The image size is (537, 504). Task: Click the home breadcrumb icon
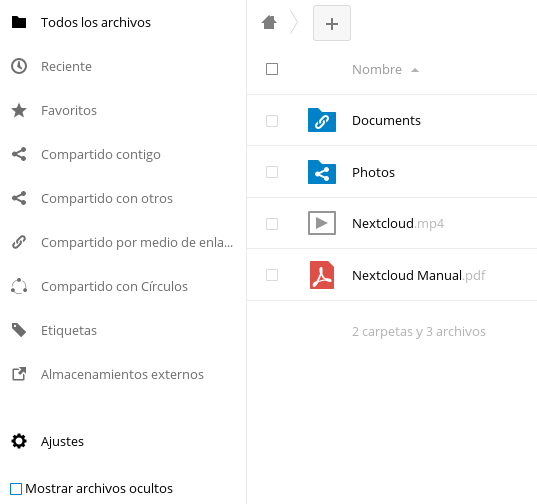tap(269, 23)
